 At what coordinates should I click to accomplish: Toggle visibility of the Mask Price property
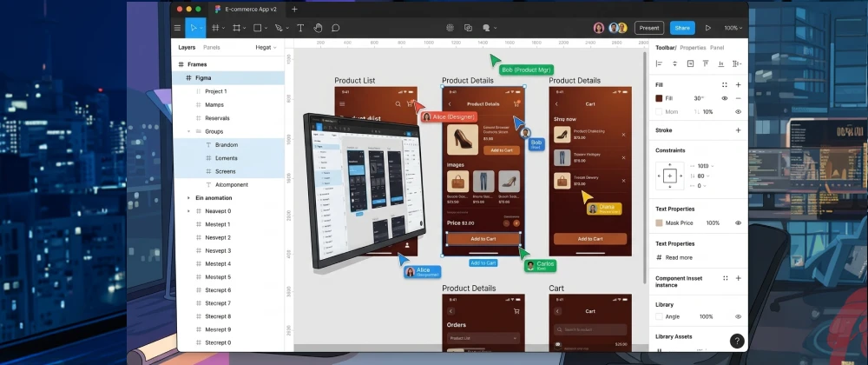(738, 222)
